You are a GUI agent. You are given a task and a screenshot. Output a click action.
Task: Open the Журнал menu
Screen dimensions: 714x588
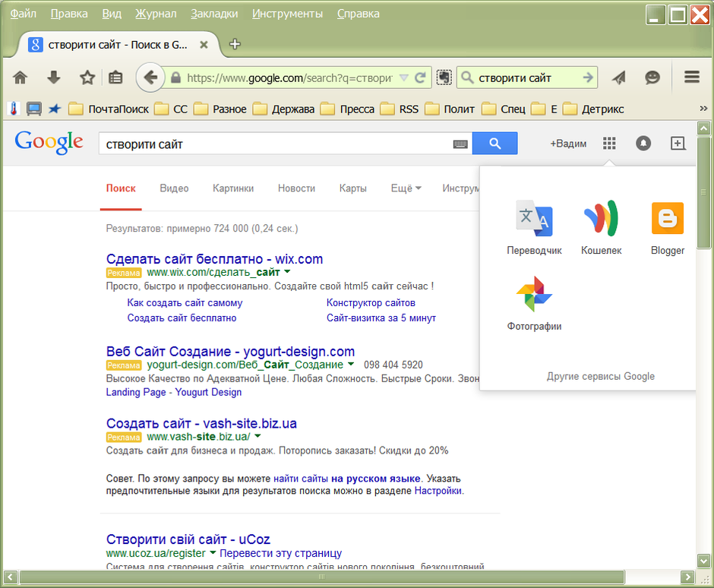[x=156, y=14]
